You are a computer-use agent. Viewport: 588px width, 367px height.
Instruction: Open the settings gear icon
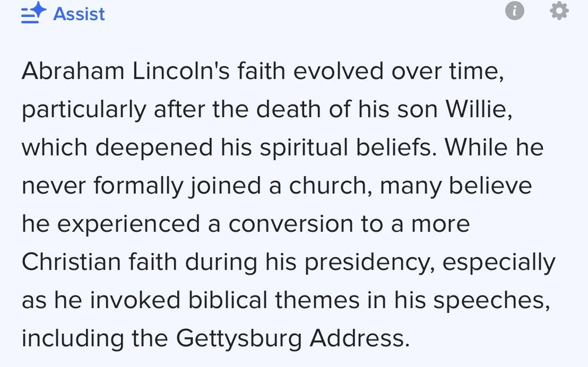559,11
